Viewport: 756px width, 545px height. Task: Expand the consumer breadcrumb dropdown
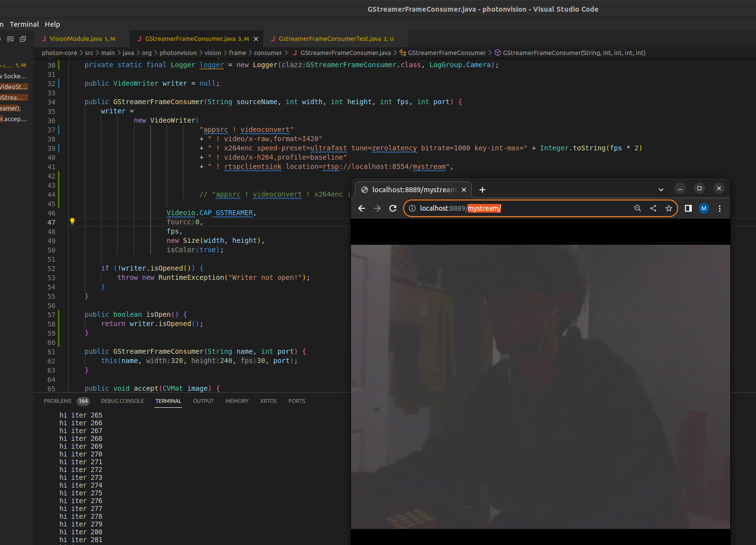[268, 53]
